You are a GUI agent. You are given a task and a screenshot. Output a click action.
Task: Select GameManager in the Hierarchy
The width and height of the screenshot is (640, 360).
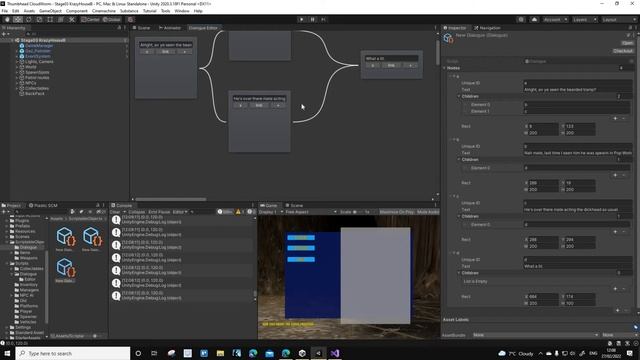39,46
